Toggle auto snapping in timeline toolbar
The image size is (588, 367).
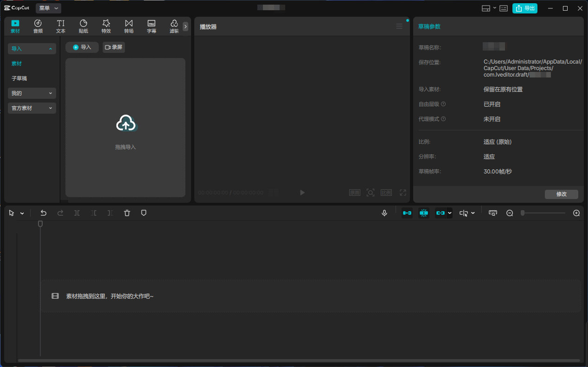pos(424,213)
